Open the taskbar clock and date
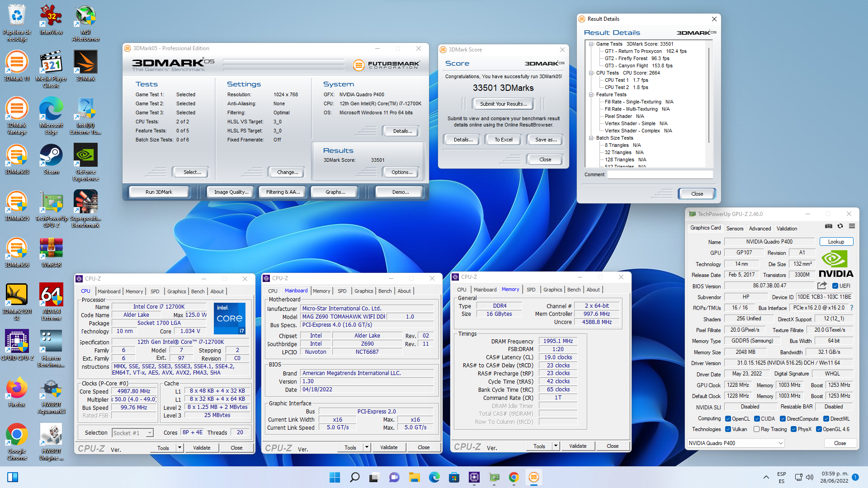The width and height of the screenshot is (868, 488). pyautogui.click(x=835, y=477)
